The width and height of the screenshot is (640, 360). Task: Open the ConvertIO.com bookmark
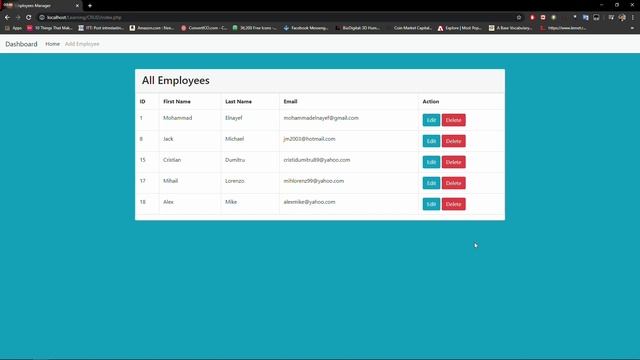coord(203,28)
